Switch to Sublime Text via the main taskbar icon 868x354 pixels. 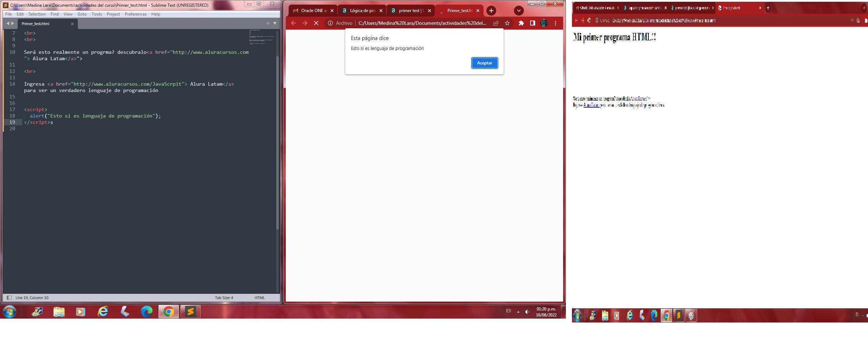point(190,312)
